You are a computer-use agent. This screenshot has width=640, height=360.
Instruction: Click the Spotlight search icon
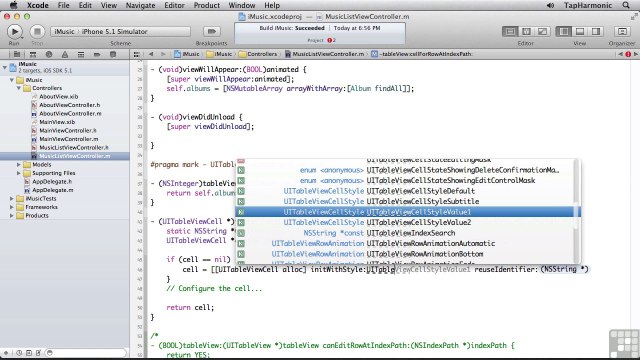click(626, 5)
